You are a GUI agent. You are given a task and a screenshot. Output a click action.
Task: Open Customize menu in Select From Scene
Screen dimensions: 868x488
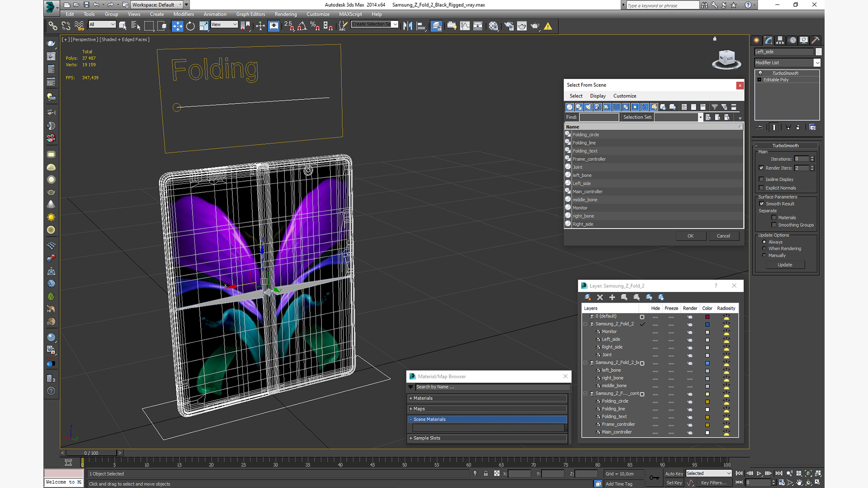pos(625,96)
